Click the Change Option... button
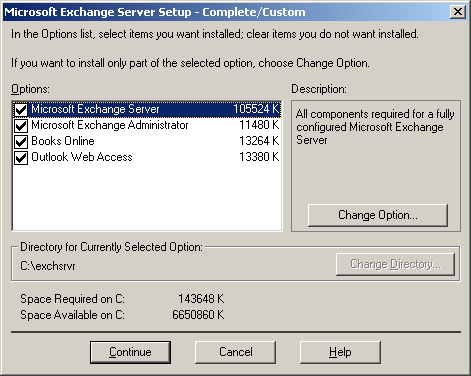Viewport: 471px width, 376px height. click(x=378, y=215)
